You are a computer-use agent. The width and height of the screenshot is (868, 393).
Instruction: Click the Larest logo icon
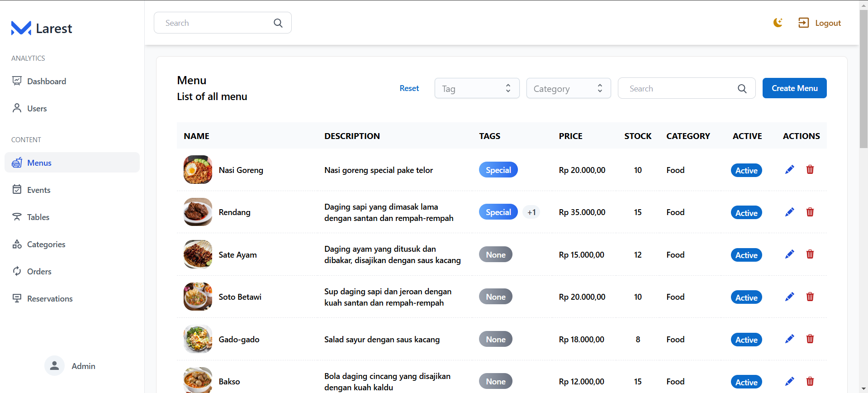pyautogui.click(x=21, y=28)
